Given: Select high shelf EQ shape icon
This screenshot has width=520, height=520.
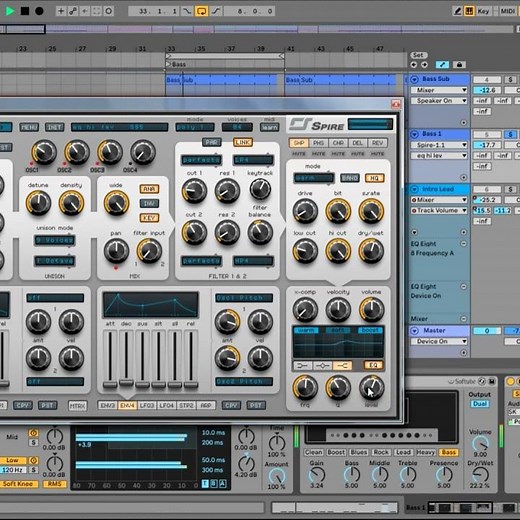Looking at the screenshot, I should point(342,366).
